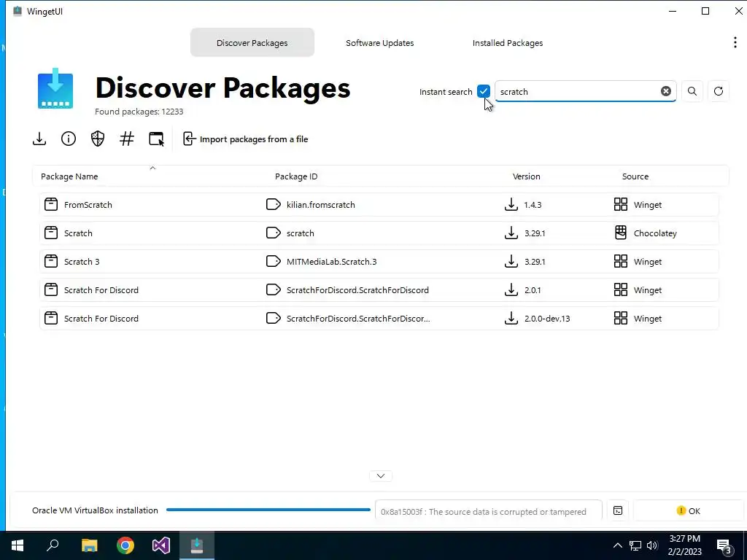Click the install package download icon in toolbar
This screenshot has height=560, width=747.
click(39, 139)
